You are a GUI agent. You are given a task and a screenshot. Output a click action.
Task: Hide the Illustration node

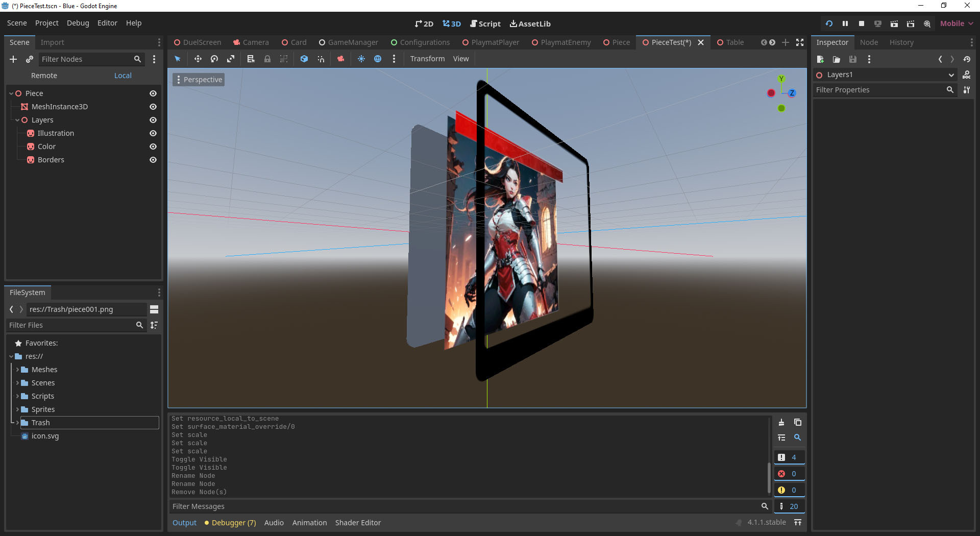(153, 133)
